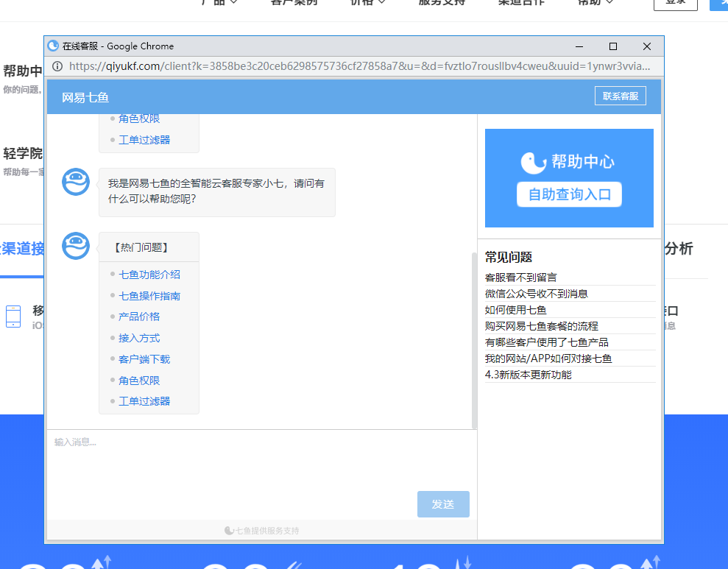Image resolution: width=728 pixels, height=569 pixels.
Task: Select FAQ 4.3新版本更新功能
Action: coord(528,375)
